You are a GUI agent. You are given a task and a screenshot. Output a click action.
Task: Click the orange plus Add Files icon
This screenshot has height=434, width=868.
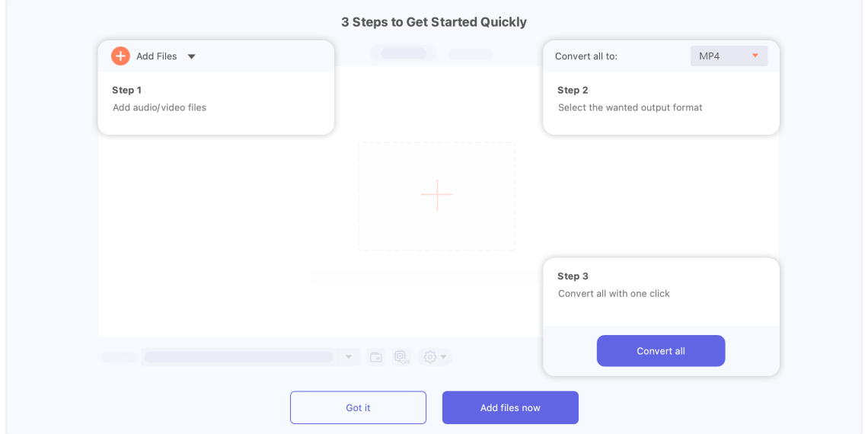pos(120,56)
